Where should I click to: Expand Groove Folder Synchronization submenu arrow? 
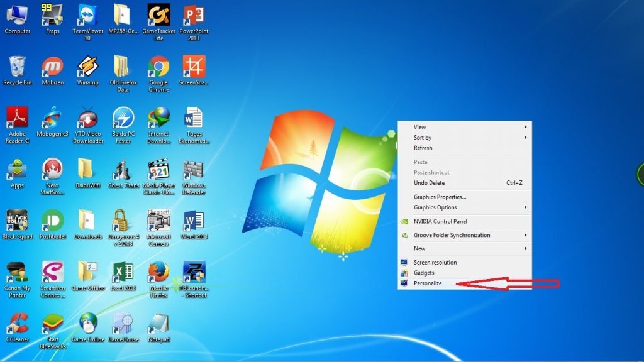[x=525, y=235]
